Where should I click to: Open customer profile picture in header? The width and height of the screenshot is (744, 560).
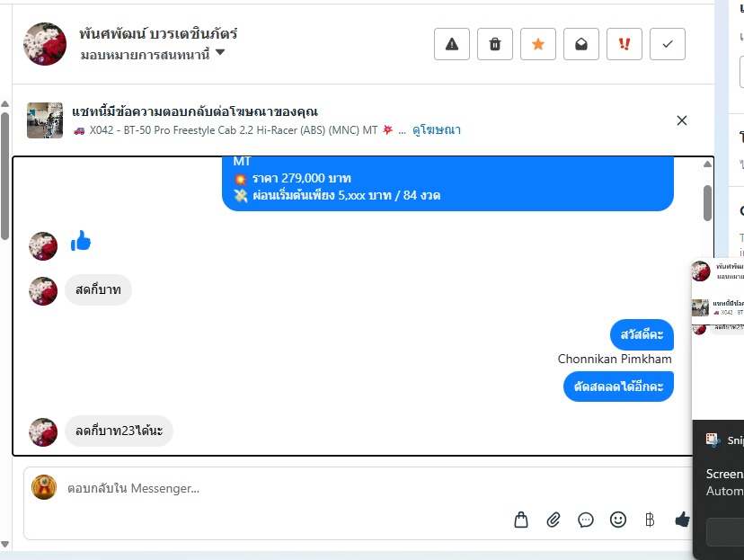pyautogui.click(x=45, y=44)
